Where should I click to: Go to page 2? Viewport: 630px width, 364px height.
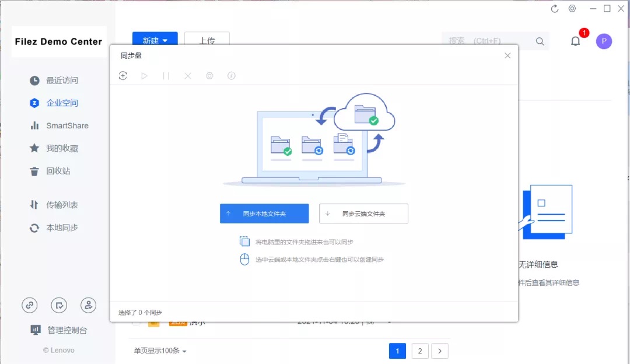point(420,351)
